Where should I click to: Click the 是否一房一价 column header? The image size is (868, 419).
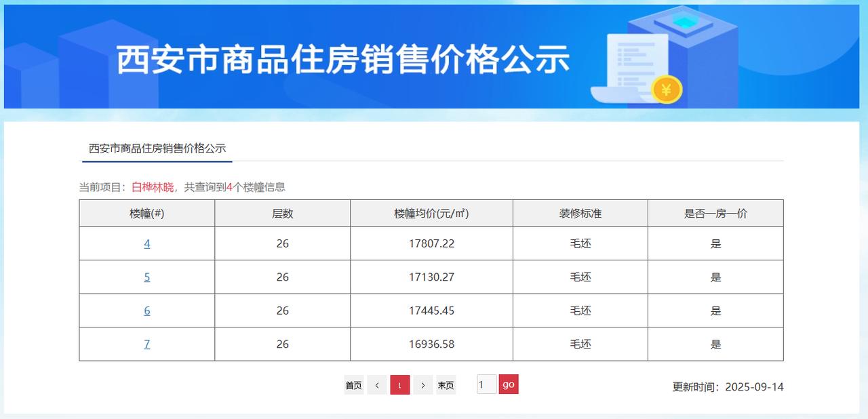tap(716, 214)
